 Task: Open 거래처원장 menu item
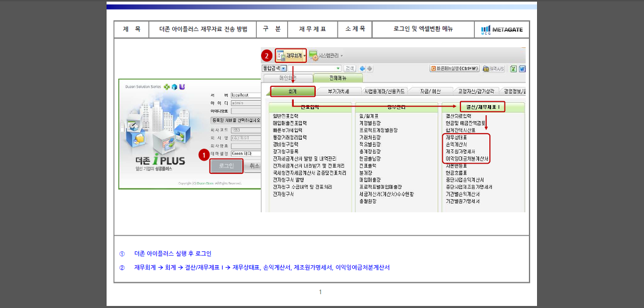pyautogui.click(x=370, y=137)
